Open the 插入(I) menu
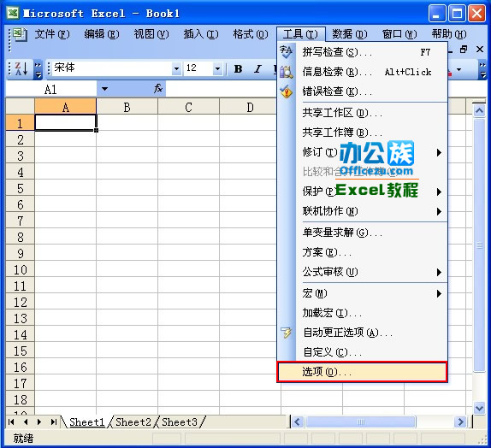The height and width of the screenshot is (448, 491). click(201, 34)
